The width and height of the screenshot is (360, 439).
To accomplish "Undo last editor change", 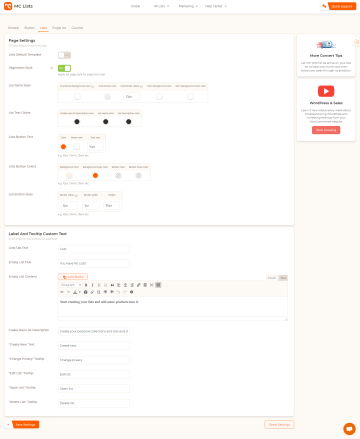I will 118,292.
